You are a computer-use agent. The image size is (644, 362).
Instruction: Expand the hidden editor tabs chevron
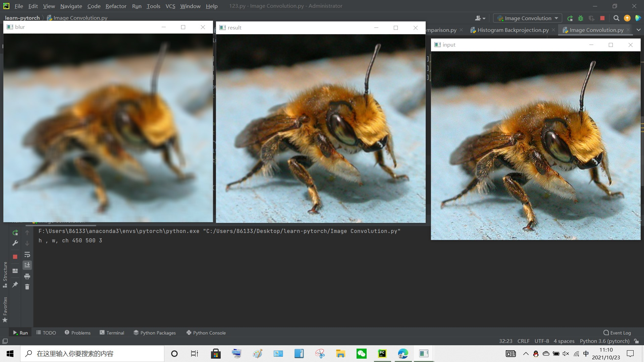(x=639, y=30)
